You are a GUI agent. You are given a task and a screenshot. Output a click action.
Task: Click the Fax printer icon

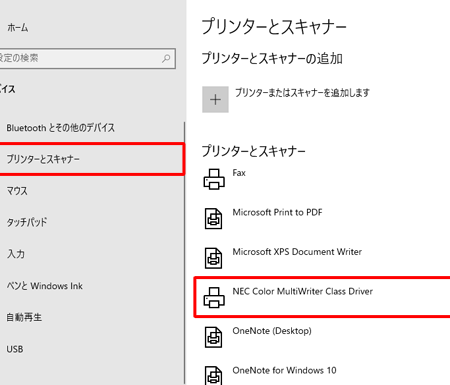[x=214, y=179]
